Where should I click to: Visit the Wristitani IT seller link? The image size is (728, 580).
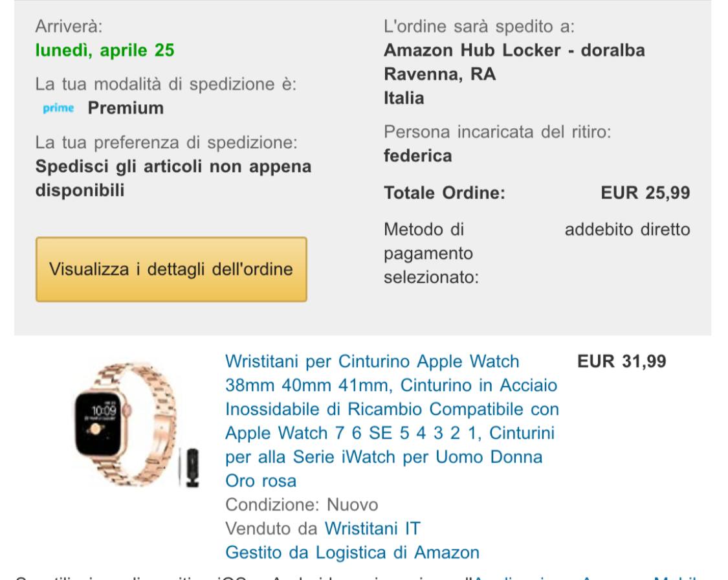[x=372, y=528]
